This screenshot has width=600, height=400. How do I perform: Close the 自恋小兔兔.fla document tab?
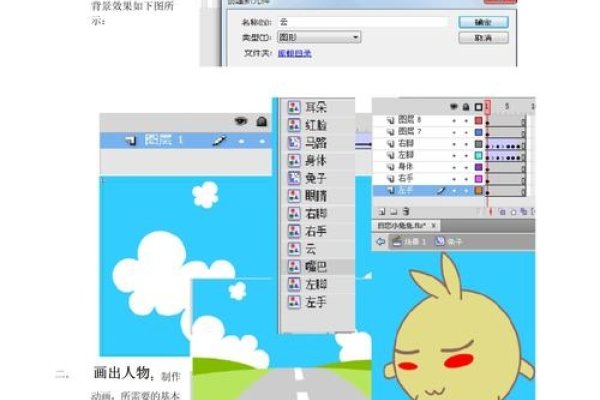(x=434, y=226)
